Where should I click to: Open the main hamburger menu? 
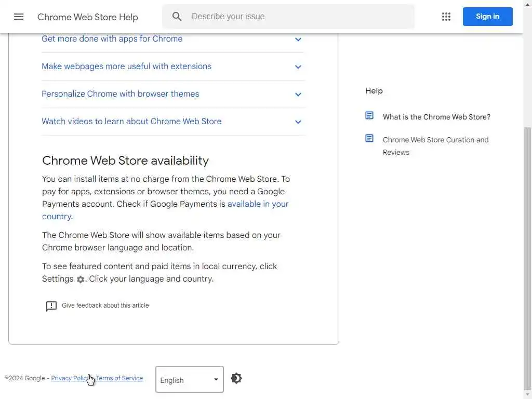click(x=19, y=17)
